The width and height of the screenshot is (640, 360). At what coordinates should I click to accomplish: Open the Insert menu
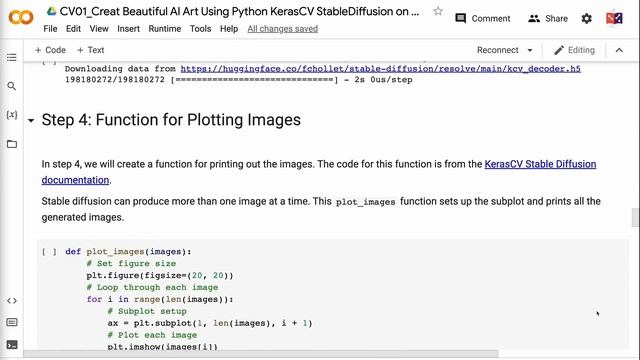(129, 29)
